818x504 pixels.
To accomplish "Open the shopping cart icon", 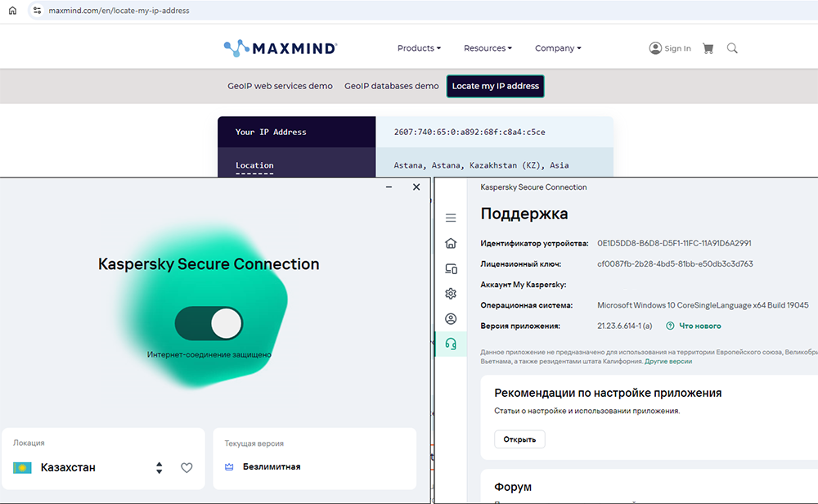I will click(708, 48).
